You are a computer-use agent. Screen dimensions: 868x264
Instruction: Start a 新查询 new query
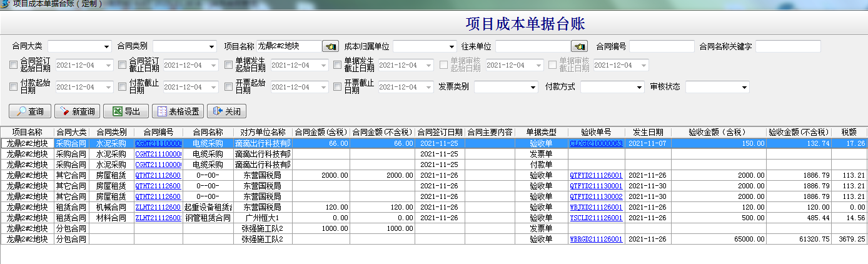78,111
